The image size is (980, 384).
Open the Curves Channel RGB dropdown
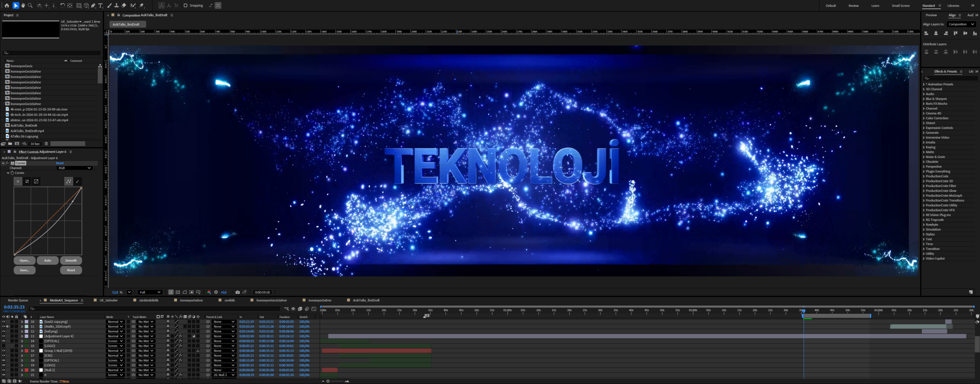coord(74,168)
